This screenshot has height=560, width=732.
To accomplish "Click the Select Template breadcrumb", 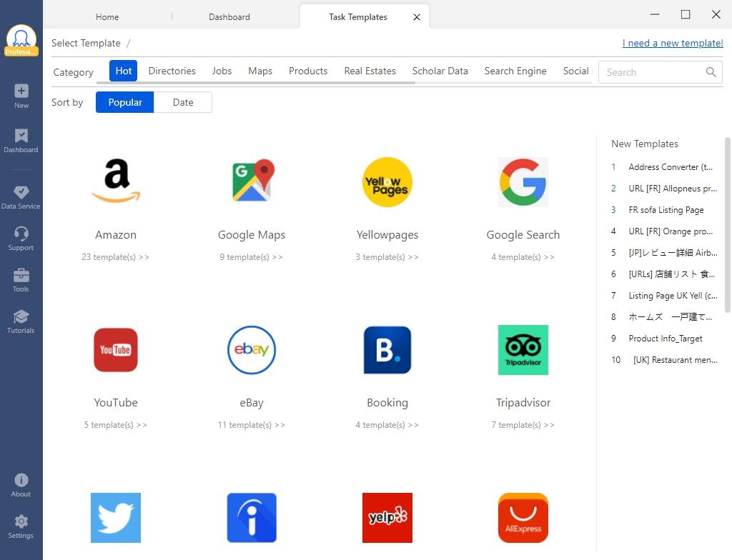I will click(86, 43).
